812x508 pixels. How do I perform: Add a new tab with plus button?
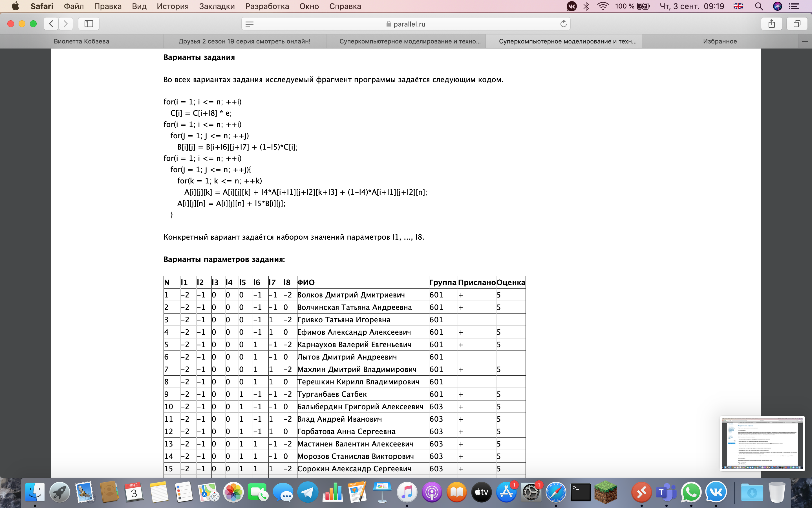805,41
